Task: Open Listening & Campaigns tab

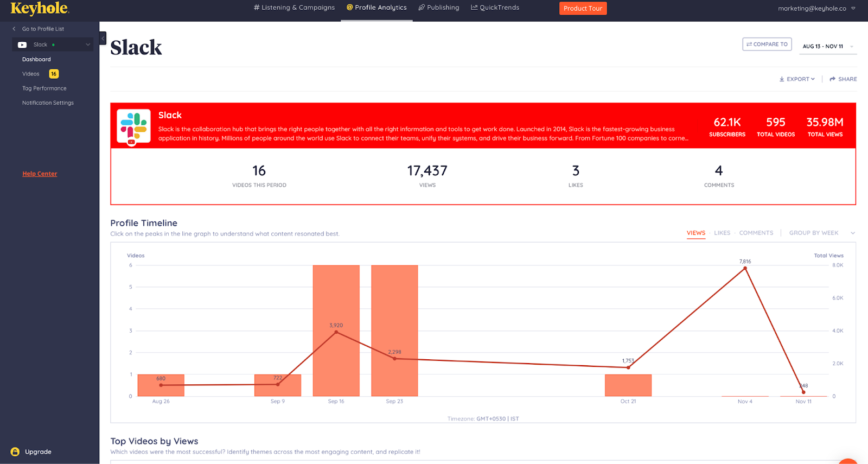Action: [x=294, y=8]
